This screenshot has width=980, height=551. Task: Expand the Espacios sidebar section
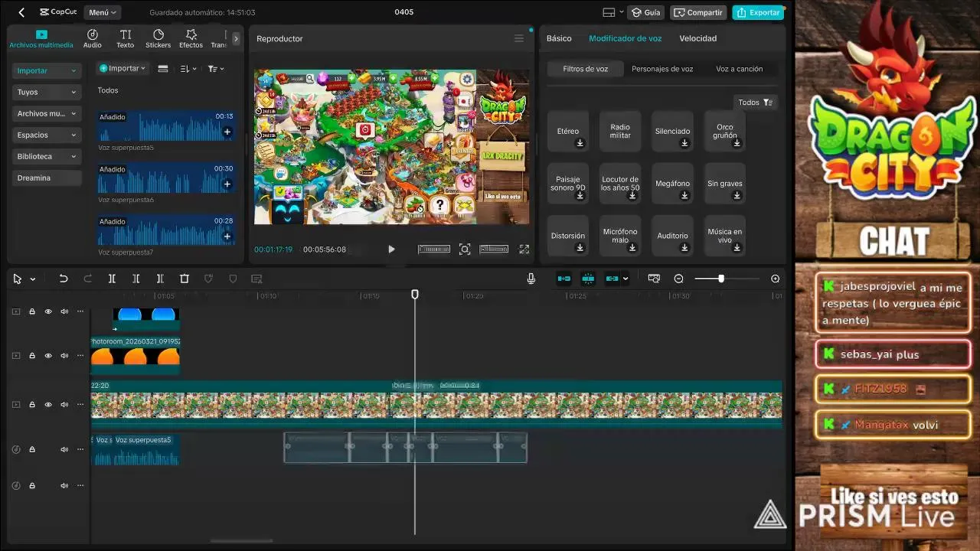point(47,135)
